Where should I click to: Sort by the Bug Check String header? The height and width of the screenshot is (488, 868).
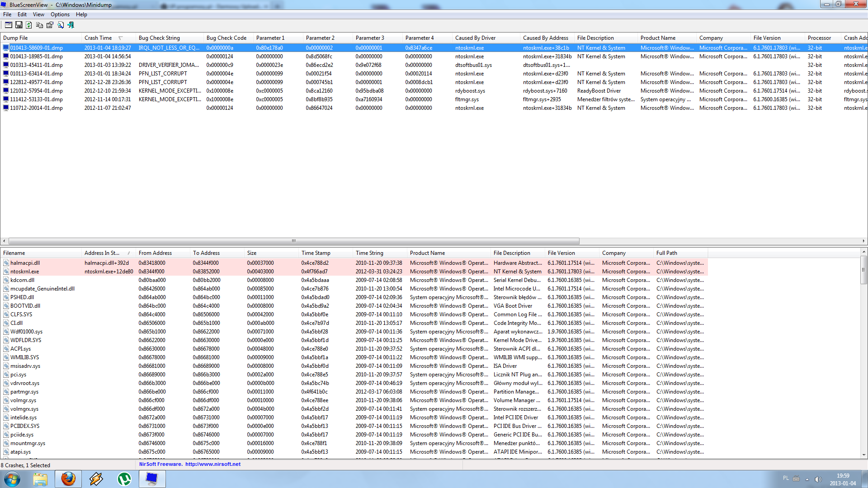[170, 38]
